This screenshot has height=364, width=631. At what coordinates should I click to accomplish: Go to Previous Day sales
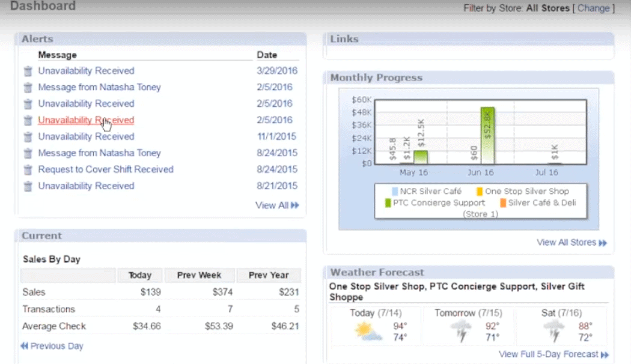tap(52, 346)
